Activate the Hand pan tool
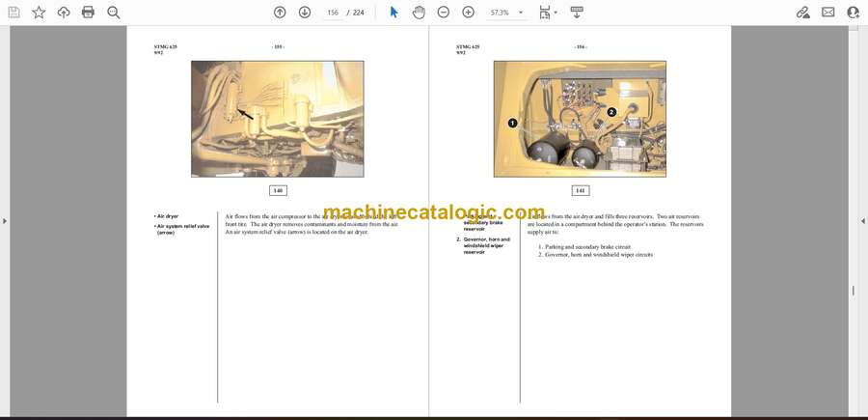The height and width of the screenshot is (420, 868). 419,13
